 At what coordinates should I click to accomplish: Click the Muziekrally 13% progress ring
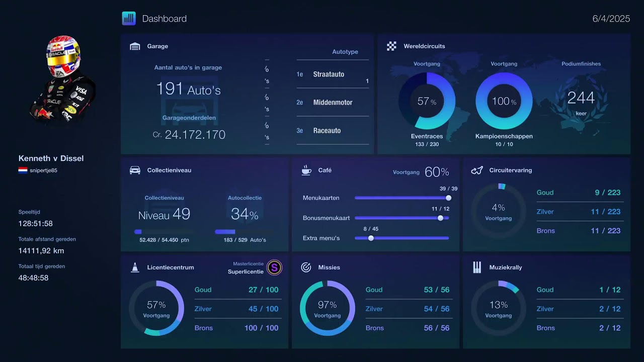pyautogui.click(x=499, y=308)
